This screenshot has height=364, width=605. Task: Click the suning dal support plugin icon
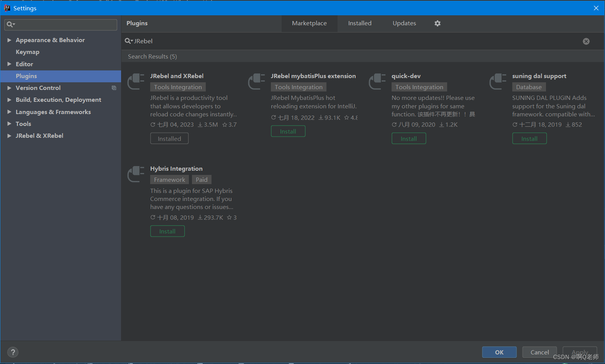point(498,82)
